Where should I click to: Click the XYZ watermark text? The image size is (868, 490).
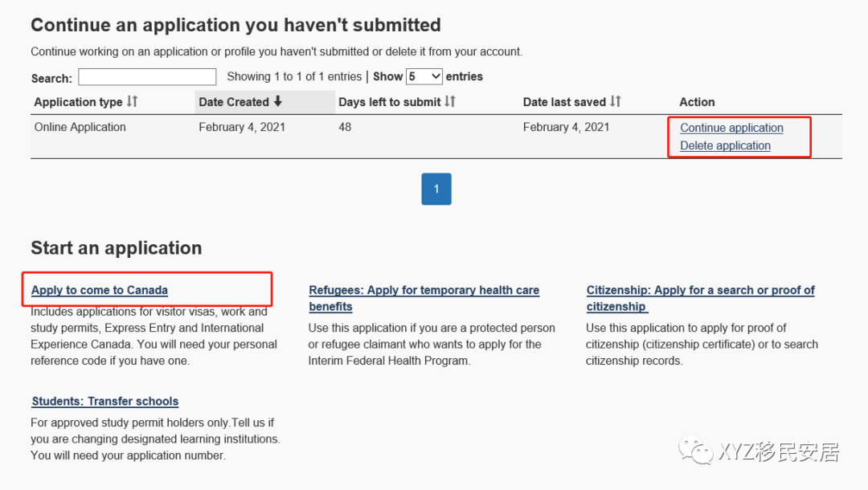coord(780,452)
